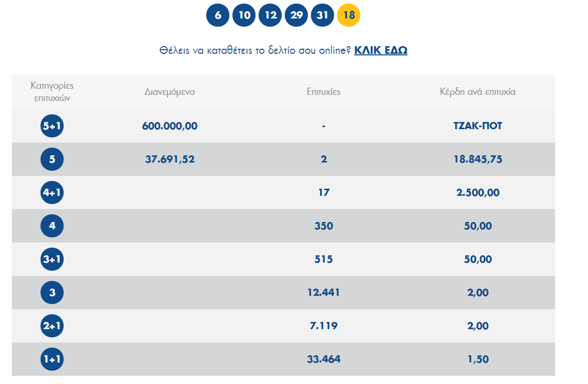
Task: Click the 2+1 category badge
Action: pyautogui.click(x=52, y=326)
